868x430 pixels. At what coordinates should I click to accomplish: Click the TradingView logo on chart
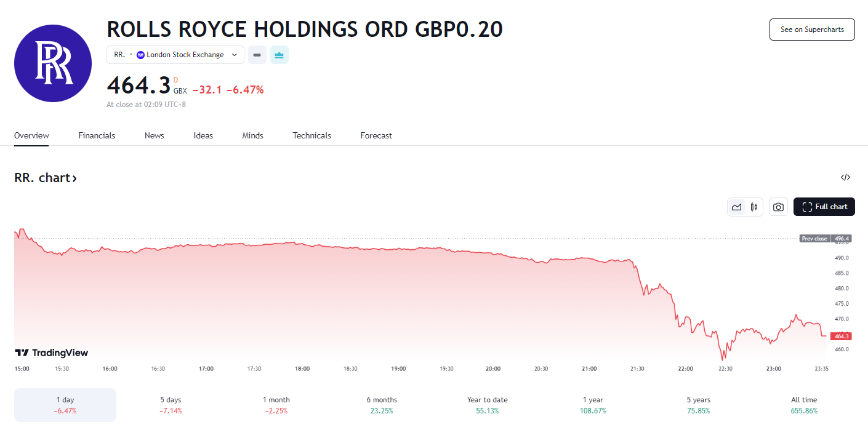pos(52,353)
